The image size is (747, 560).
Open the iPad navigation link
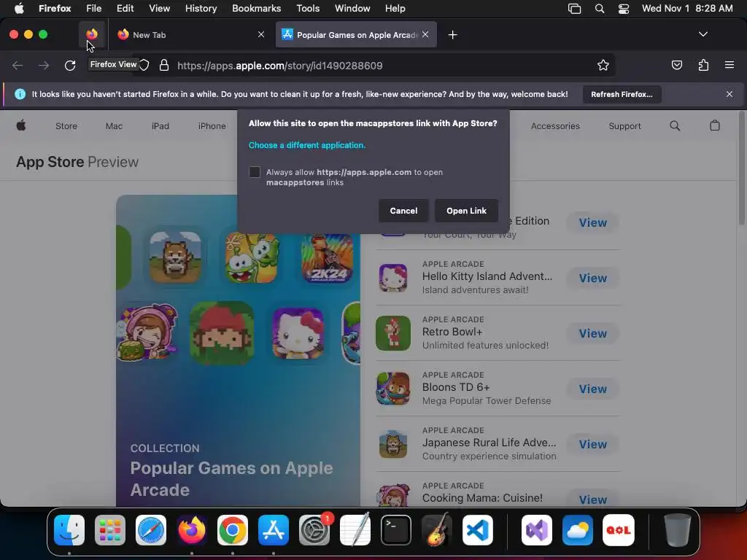[x=160, y=126]
